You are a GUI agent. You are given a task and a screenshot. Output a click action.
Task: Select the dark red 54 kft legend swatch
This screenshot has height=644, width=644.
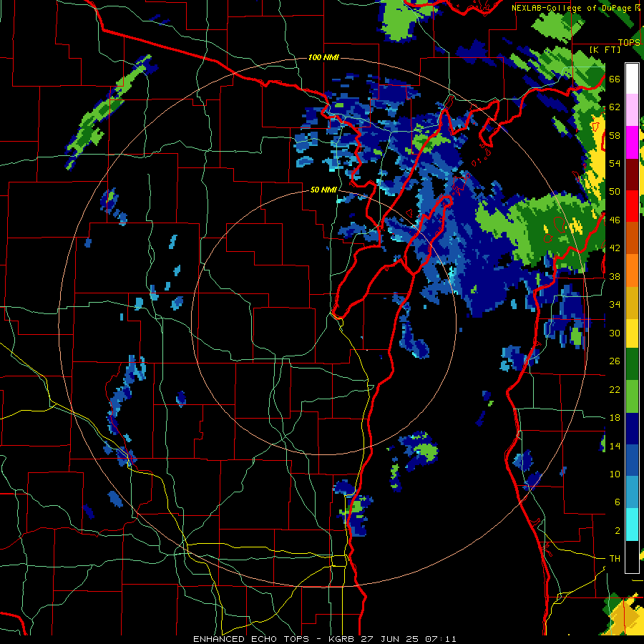(x=632, y=175)
